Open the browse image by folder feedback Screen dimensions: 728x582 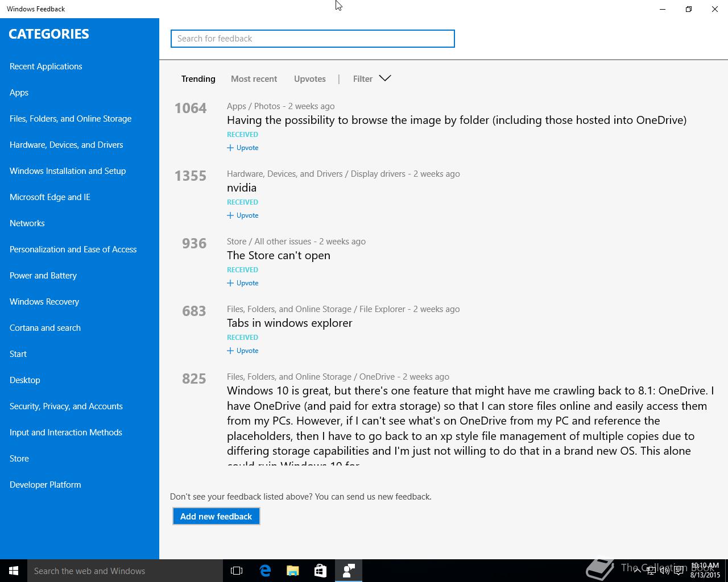pos(457,120)
